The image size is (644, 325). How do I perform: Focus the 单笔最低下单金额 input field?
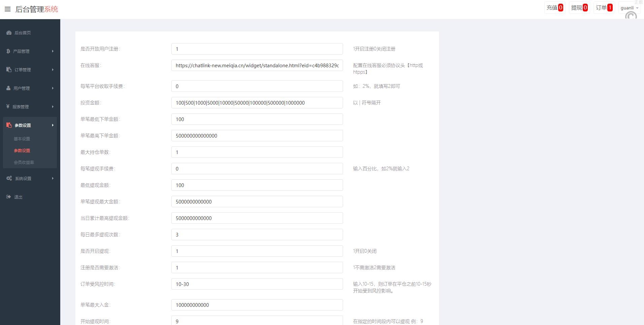click(257, 119)
